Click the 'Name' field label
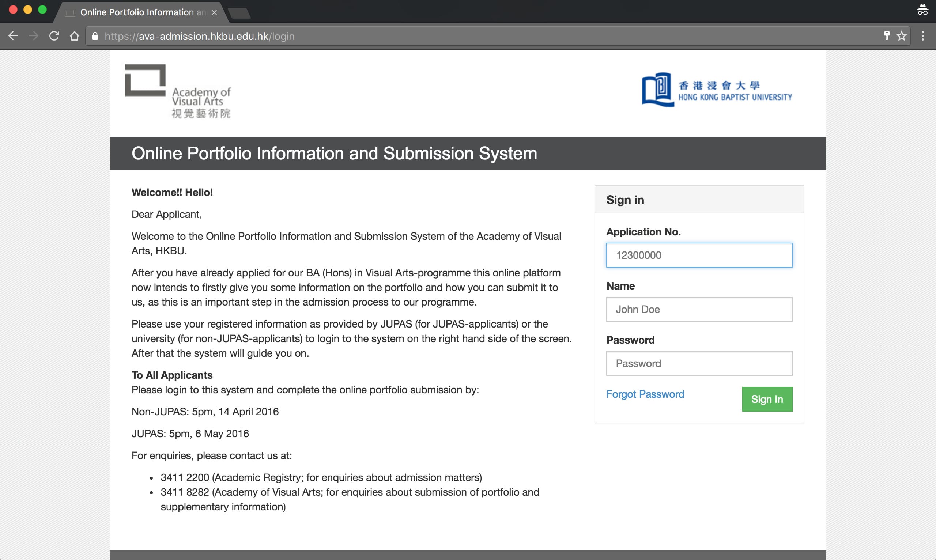 [620, 286]
